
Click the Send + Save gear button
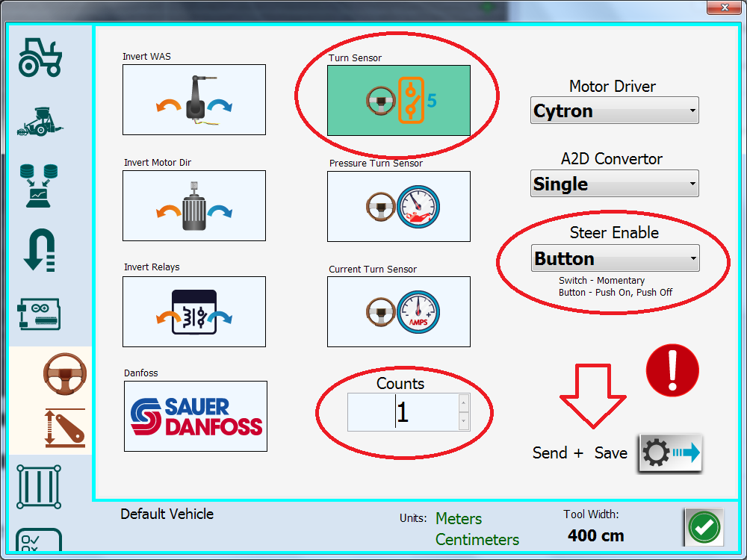[x=670, y=453]
